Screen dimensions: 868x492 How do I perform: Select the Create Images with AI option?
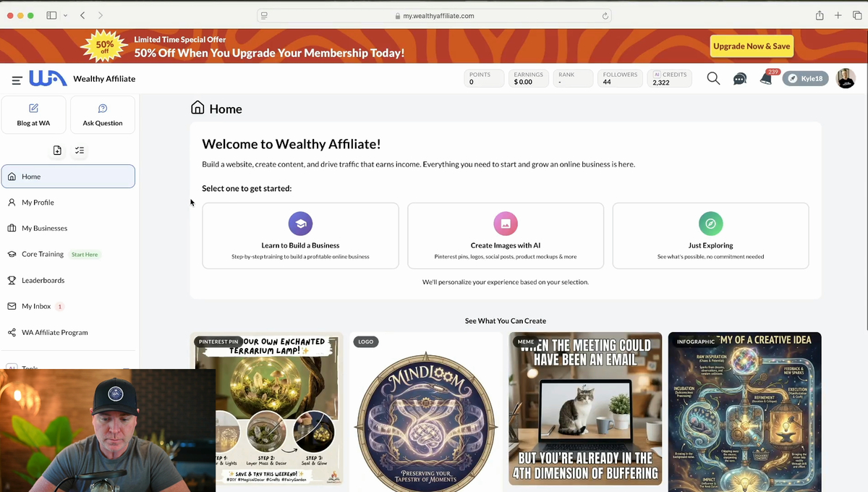pos(506,235)
